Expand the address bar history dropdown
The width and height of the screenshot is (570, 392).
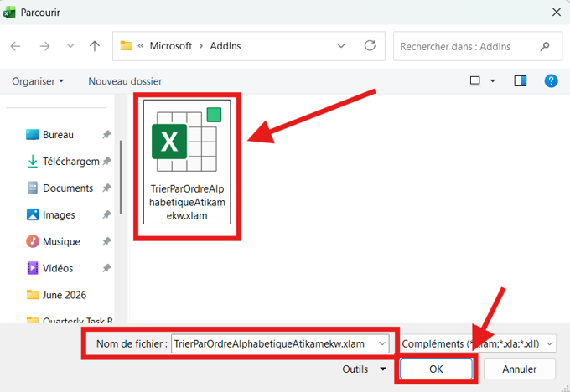click(x=341, y=46)
